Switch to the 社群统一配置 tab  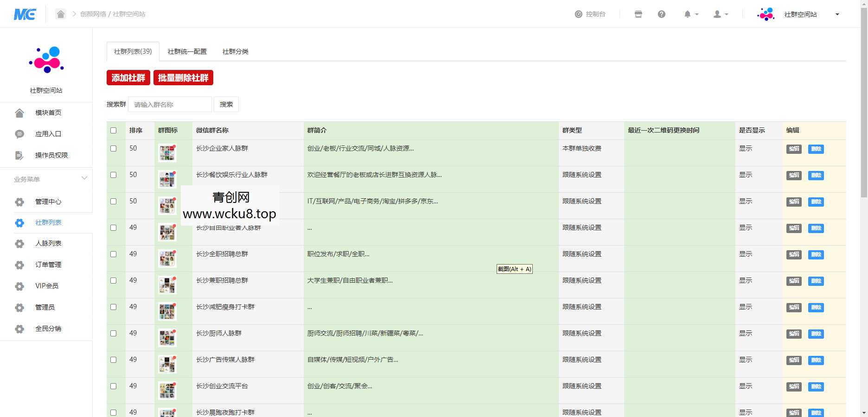tap(187, 51)
